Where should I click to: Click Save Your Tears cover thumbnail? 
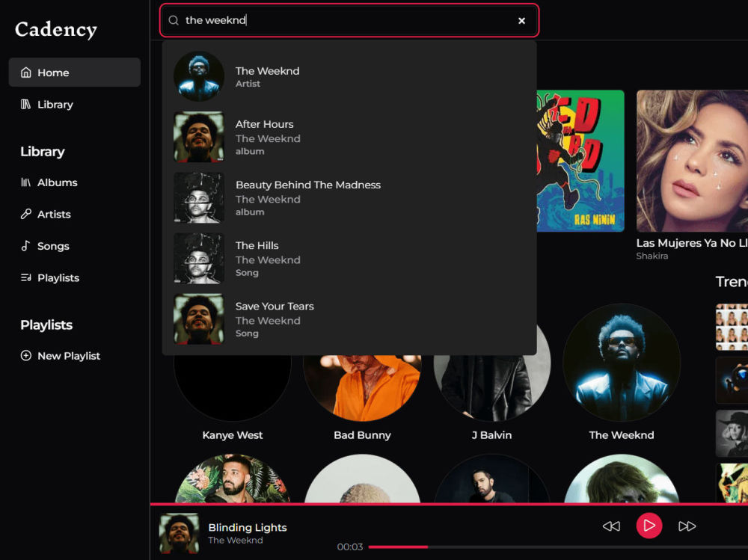[199, 319]
